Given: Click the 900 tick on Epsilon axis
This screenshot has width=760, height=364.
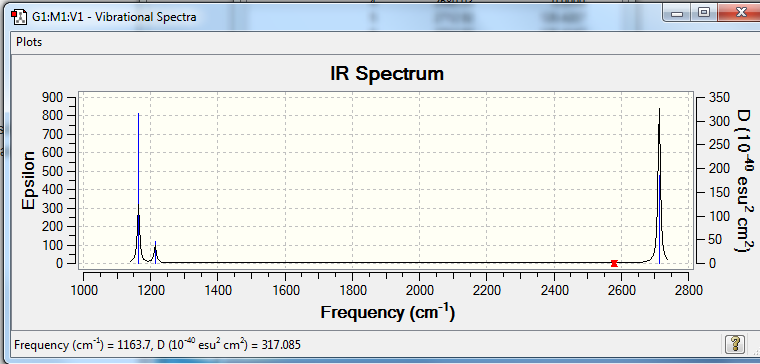Looking at the screenshot, I should click(x=53, y=98).
